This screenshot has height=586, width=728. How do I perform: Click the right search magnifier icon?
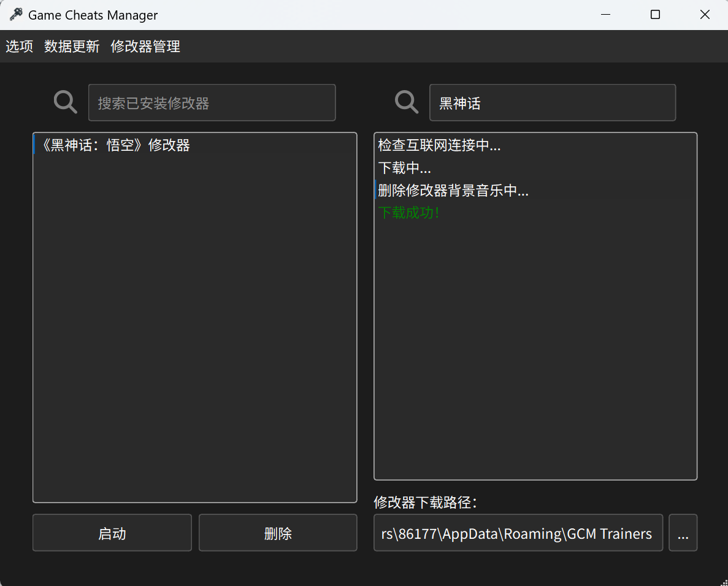(406, 102)
